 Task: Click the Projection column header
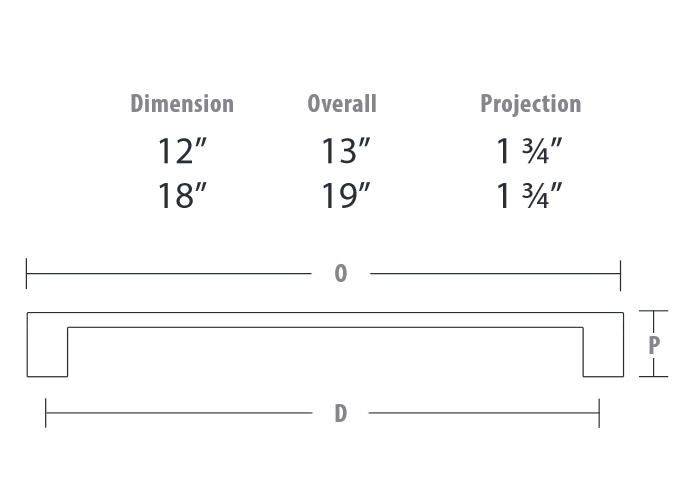pyautogui.click(x=531, y=104)
